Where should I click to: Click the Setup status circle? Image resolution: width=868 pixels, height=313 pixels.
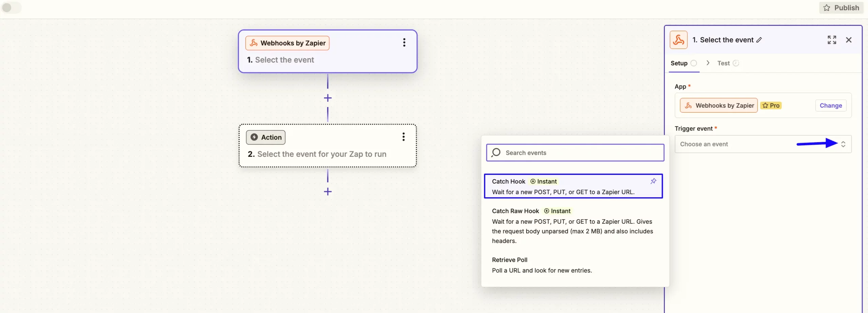pyautogui.click(x=694, y=63)
